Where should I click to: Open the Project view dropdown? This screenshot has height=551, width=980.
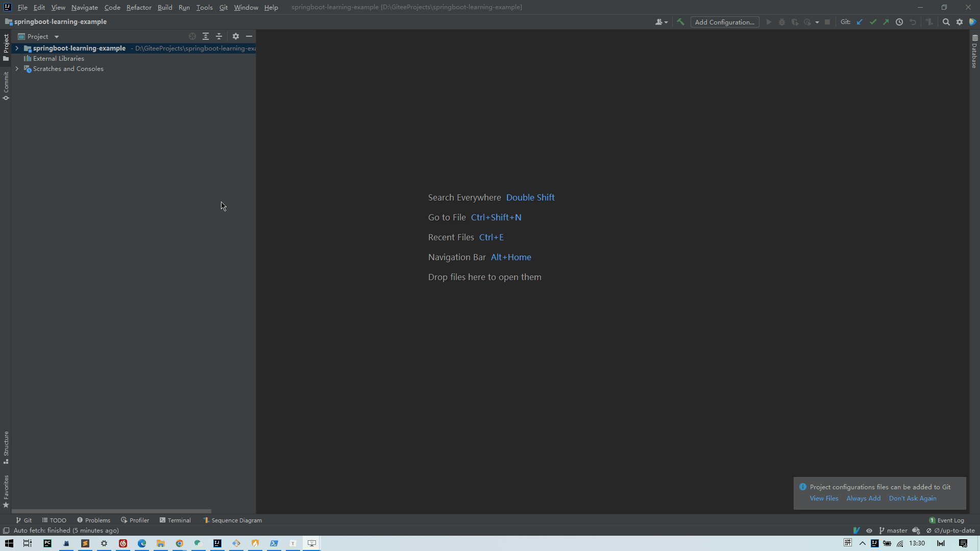coord(57,36)
